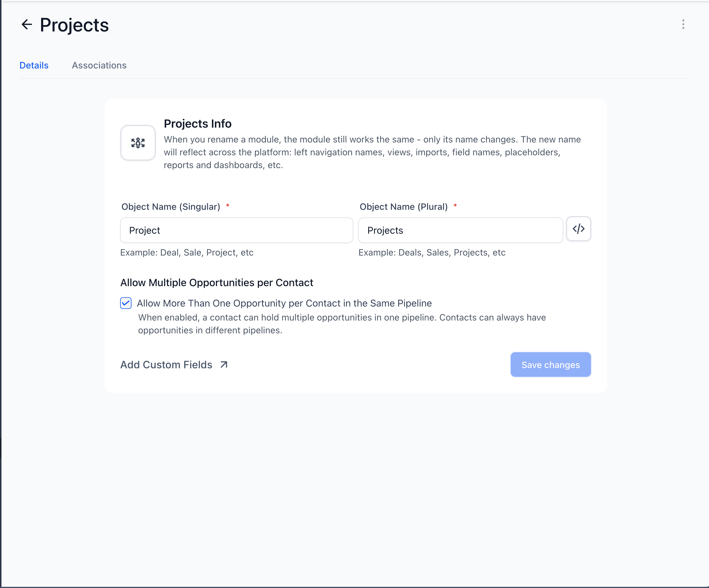This screenshot has height=588, width=709.
Task: Uncheck Allow More Than One Opportunity checkbox
Action: tap(126, 303)
